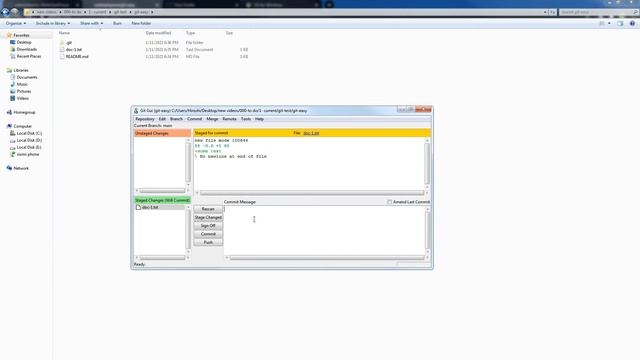
Task: Click git-easy segment in the address bar
Action: [141, 12]
